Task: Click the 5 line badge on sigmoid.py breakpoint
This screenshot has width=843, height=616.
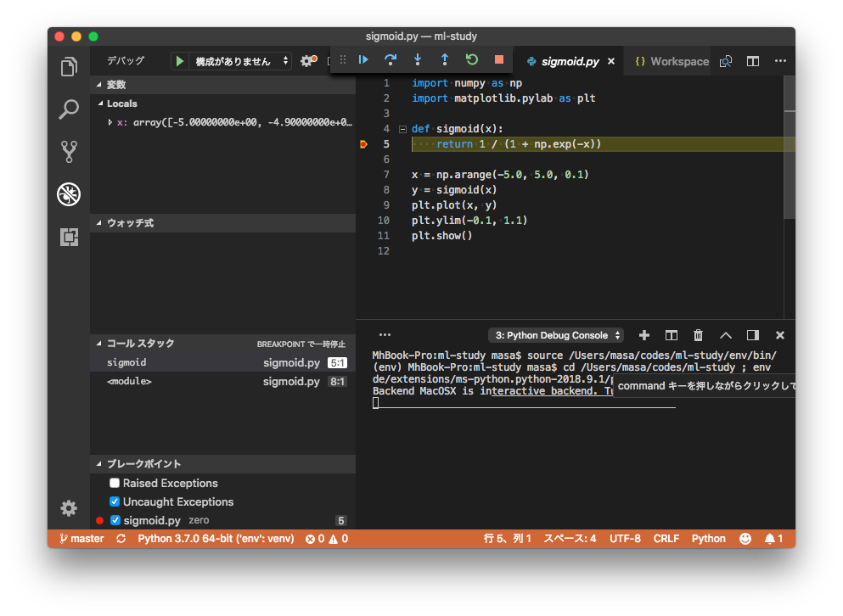Action: click(x=340, y=520)
